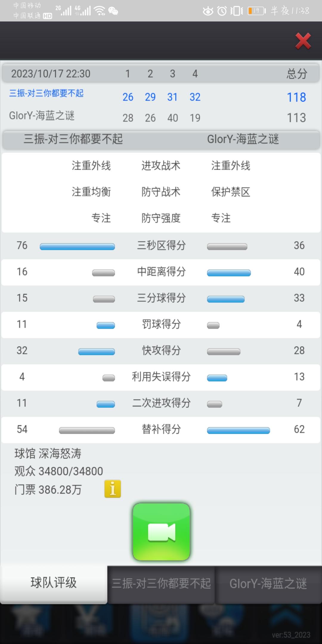Select GlorY-海蓝之谜 name in scoreboard row
The width and height of the screenshot is (322, 644).
pyautogui.click(x=42, y=116)
